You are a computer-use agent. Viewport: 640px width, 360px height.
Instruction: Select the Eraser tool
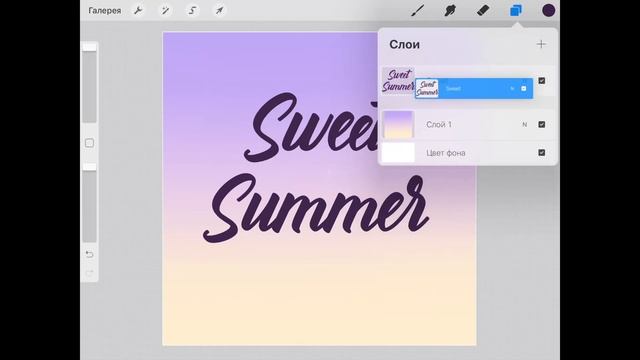(x=483, y=11)
